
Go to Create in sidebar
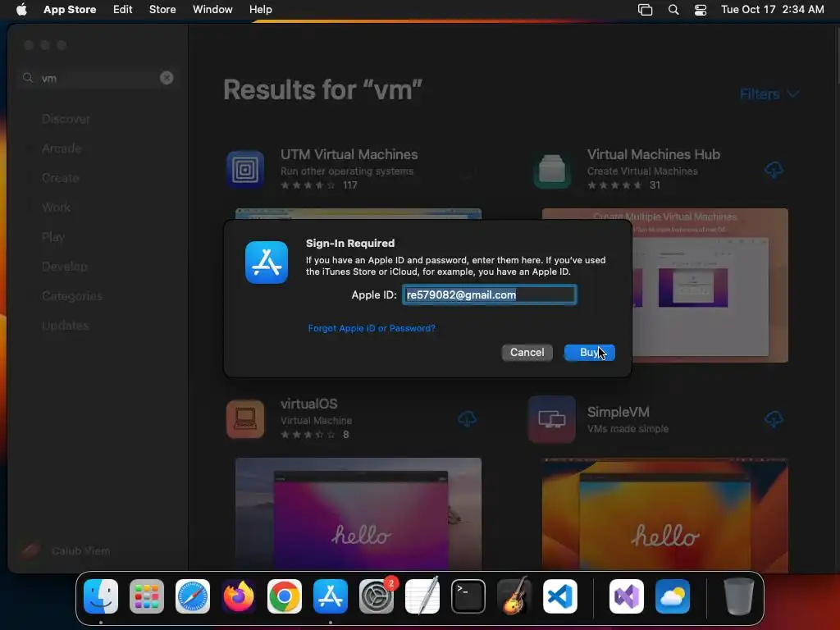tap(61, 178)
